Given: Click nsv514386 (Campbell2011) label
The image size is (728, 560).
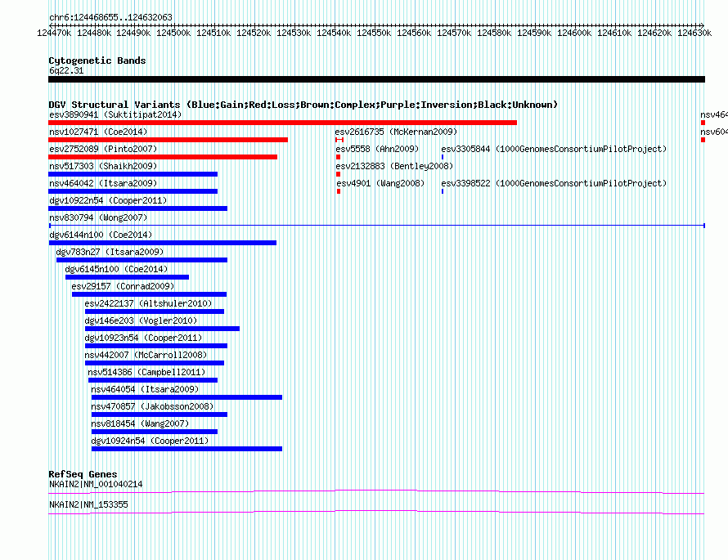Looking at the screenshot, I should pos(146,372).
